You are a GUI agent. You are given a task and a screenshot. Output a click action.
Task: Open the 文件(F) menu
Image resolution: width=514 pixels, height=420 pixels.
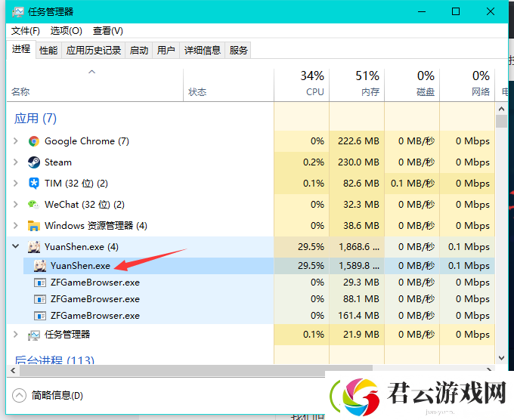tap(26, 31)
